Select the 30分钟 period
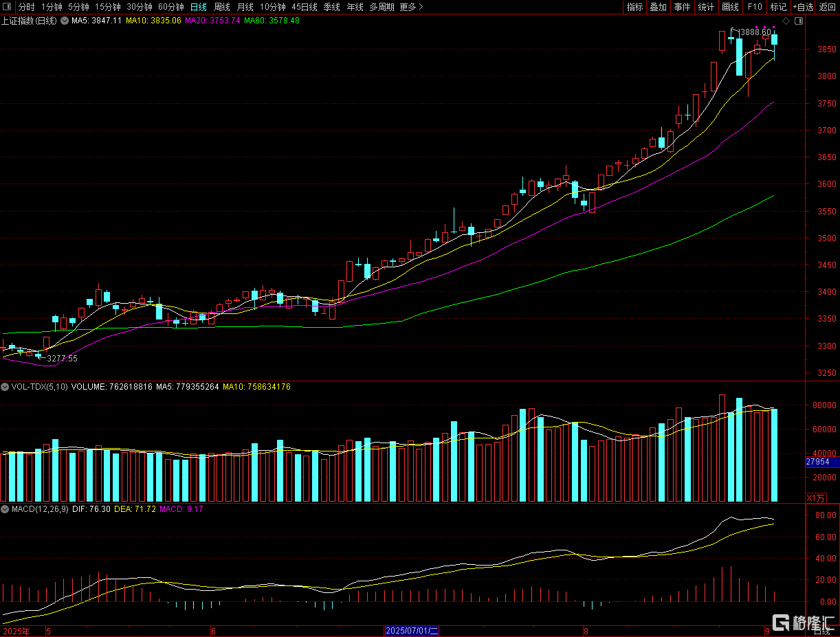Image resolution: width=840 pixels, height=637 pixels. (140, 7)
